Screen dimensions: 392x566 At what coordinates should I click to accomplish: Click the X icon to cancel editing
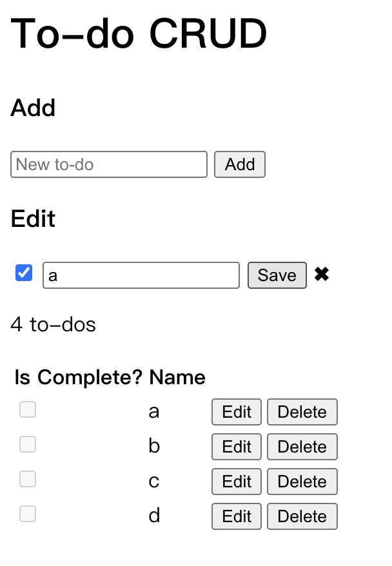322,275
